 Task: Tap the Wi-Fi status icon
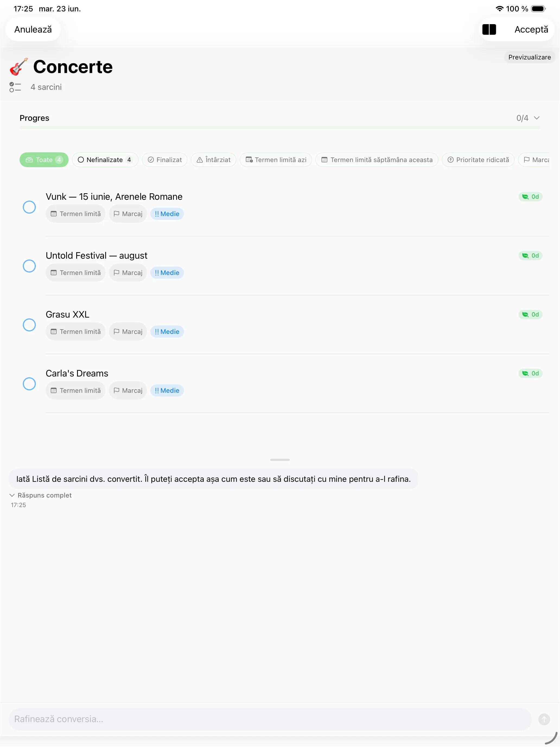coord(499,9)
